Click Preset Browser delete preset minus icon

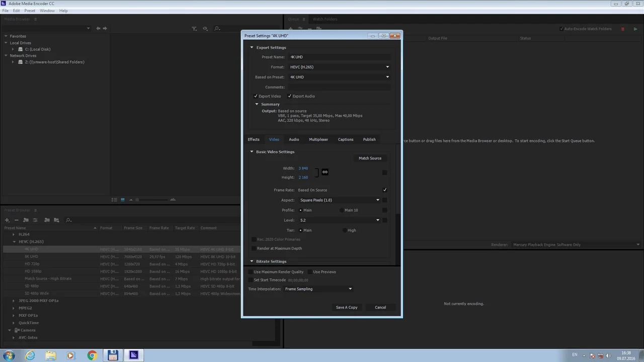(16, 220)
